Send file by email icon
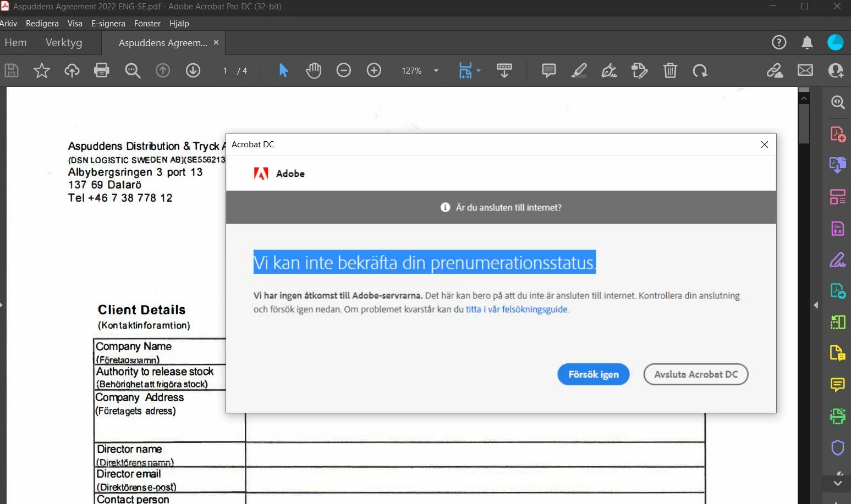The image size is (851, 504). pyautogui.click(x=805, y=70)
